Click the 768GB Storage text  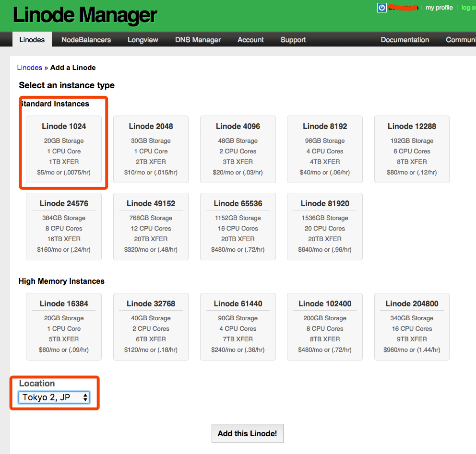coord(151,218)
